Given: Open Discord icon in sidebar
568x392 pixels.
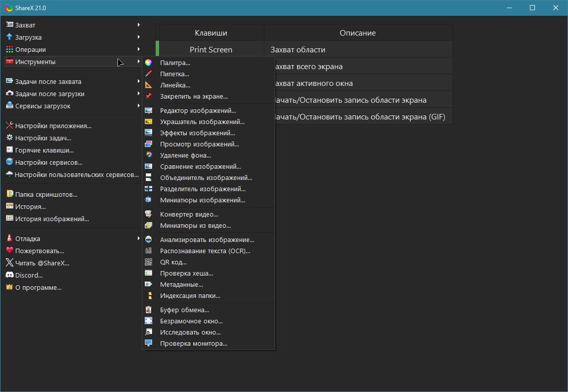Looking at the screenshot, I should [x=10, y=275].
